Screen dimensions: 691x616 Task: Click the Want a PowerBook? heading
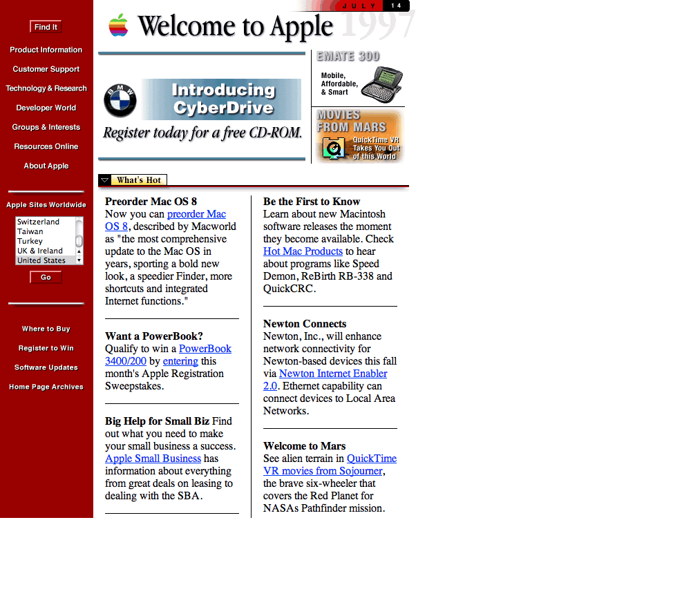point(154,336)
